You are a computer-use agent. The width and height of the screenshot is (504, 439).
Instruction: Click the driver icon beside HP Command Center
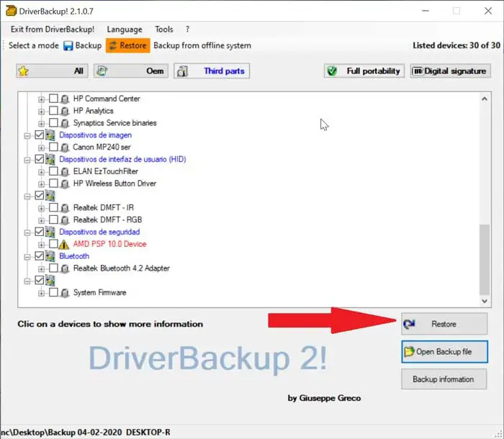65,99
